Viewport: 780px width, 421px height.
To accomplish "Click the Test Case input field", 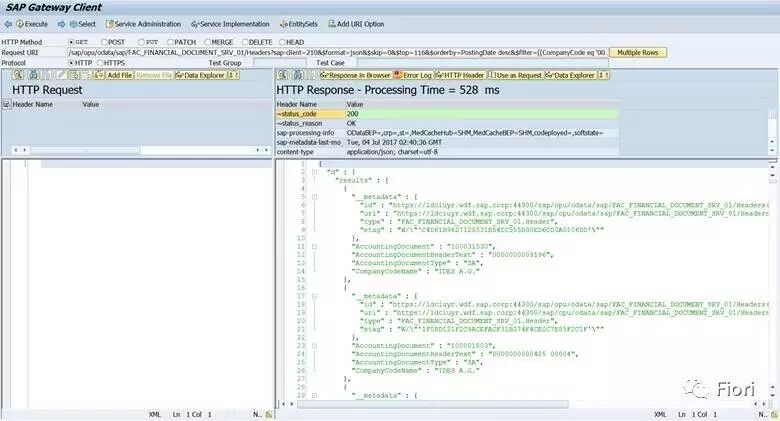I will coord(483,63).
